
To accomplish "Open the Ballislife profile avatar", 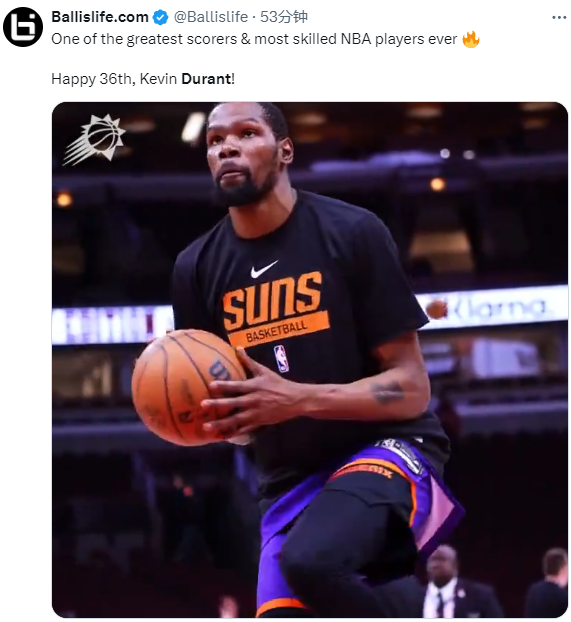I will (x=23, y=27).
